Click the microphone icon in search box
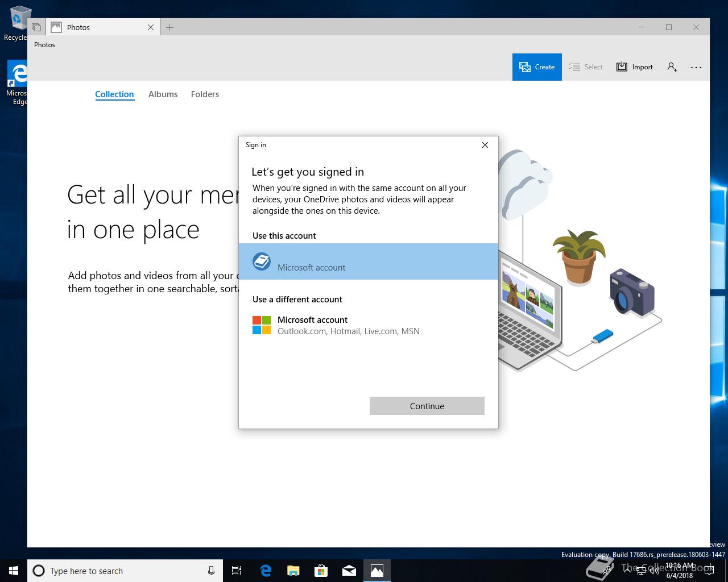 (x=211, y=571)
